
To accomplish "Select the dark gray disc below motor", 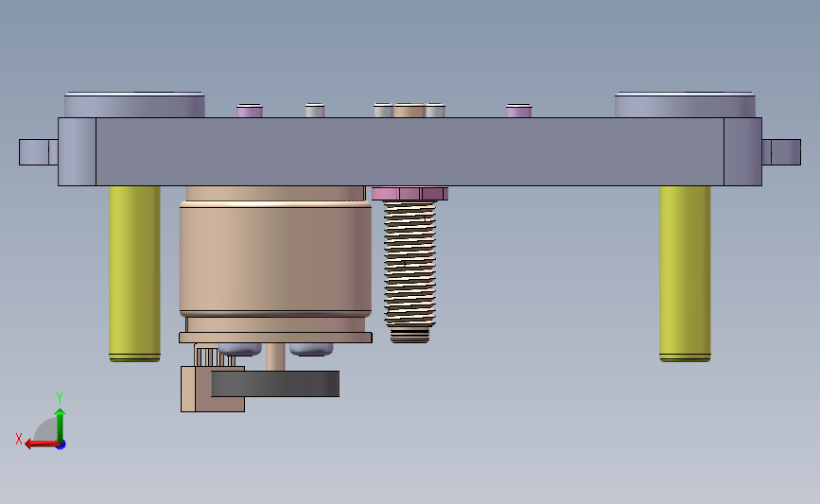I will tap(275, 384).
